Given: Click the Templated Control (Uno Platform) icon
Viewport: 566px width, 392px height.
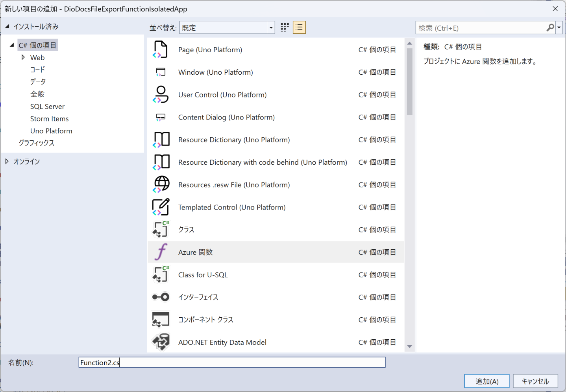Looking at the screenshot, I should 161,207.
